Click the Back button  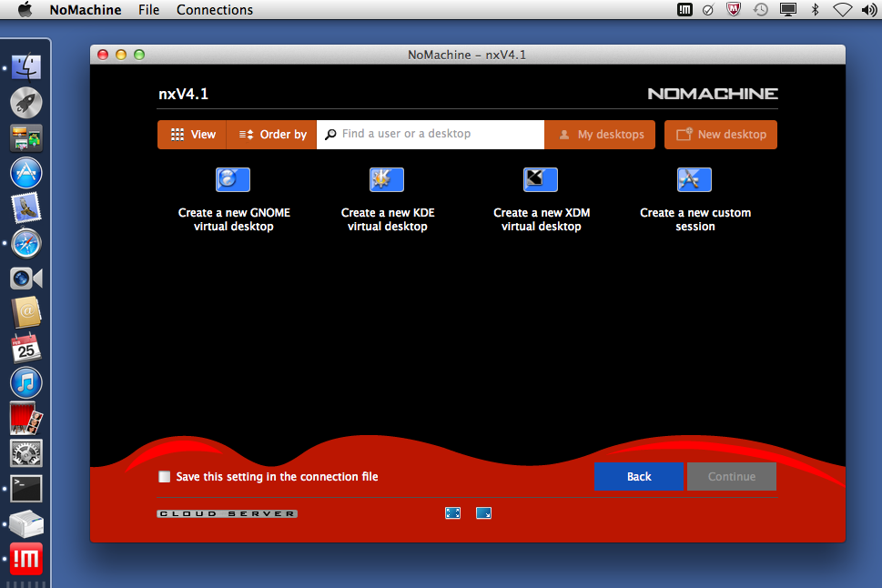click(639, 477)
